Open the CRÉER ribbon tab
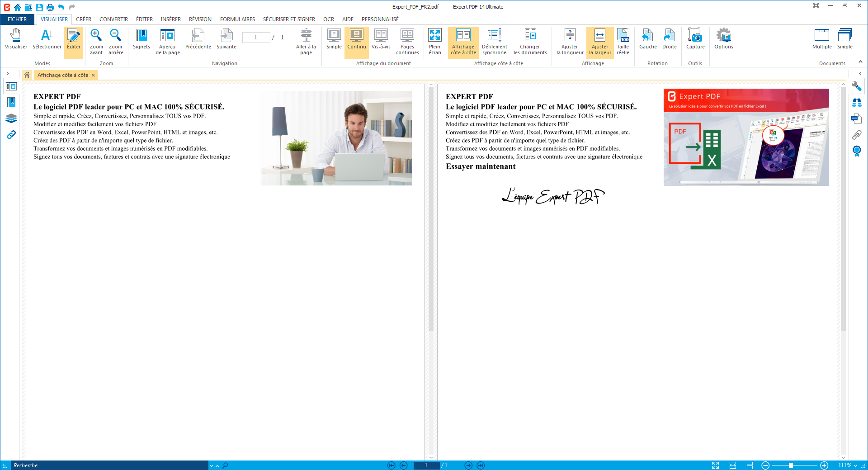This screenshot has height=470, width=868. pyautogui.click(x=84, y=19)
